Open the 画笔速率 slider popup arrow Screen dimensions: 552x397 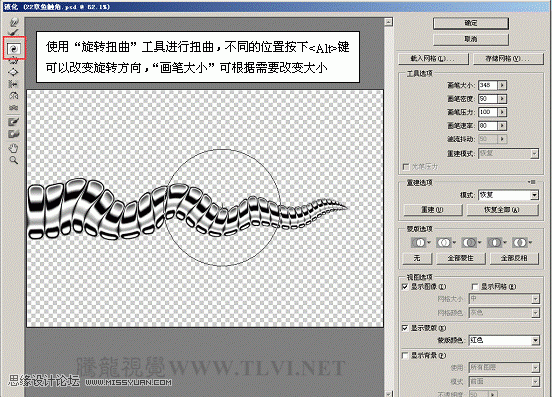[502, 126]
